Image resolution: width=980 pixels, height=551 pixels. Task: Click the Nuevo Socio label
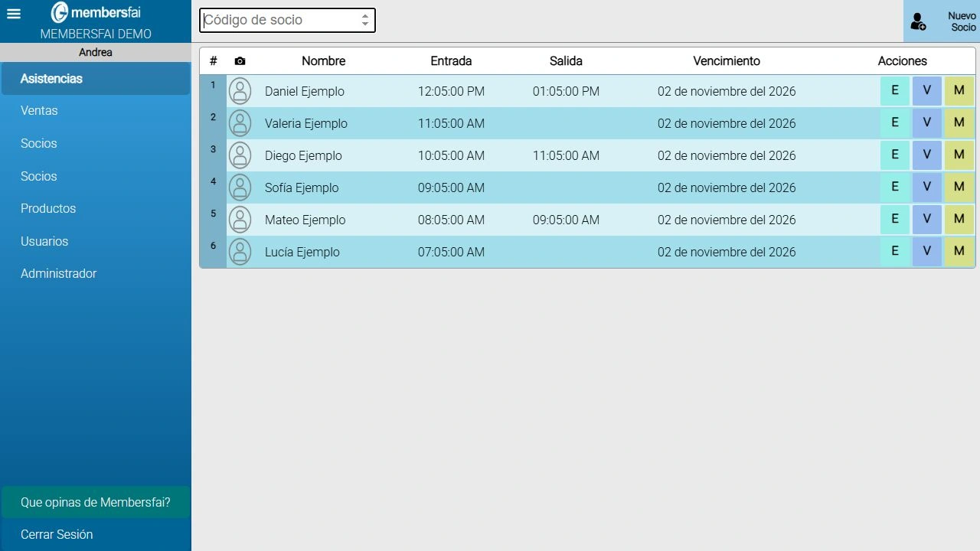962,21
